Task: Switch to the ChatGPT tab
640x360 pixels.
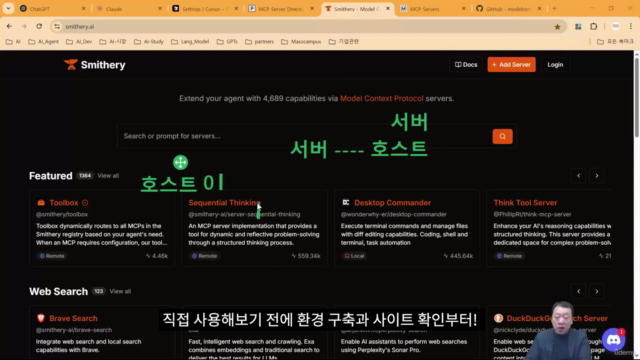Action: click(x=52, y=9)
